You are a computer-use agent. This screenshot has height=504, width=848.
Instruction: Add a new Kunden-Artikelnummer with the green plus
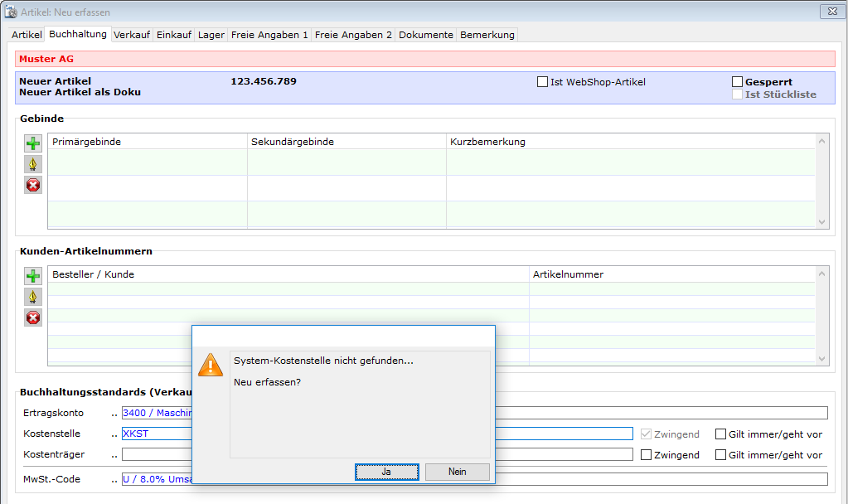(x=33, y=276)
